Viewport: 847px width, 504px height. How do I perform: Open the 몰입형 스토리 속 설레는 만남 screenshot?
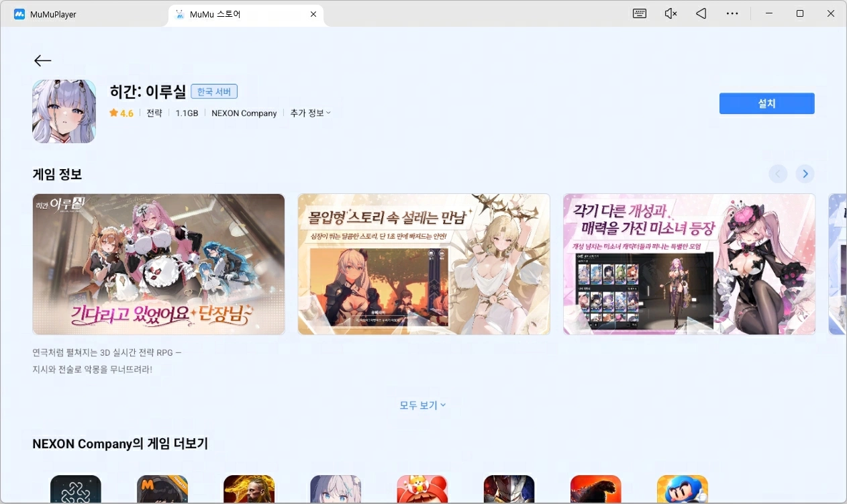click(x=424, y=264)
